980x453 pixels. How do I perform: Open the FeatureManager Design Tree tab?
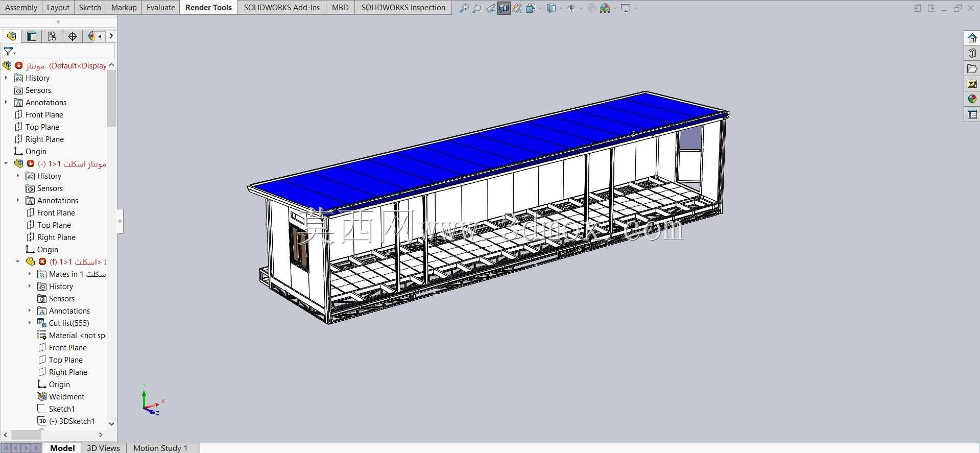[11, 36]
